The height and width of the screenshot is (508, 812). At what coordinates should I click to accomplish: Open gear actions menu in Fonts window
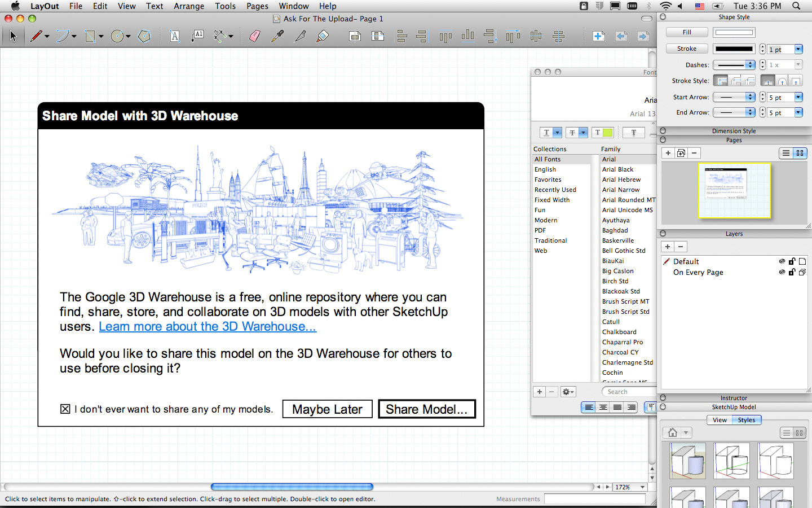click(568, 392)
